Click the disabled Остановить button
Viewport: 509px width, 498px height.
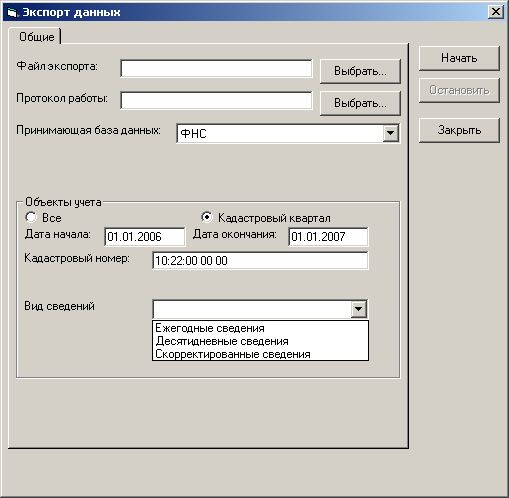tap(459, 90)
